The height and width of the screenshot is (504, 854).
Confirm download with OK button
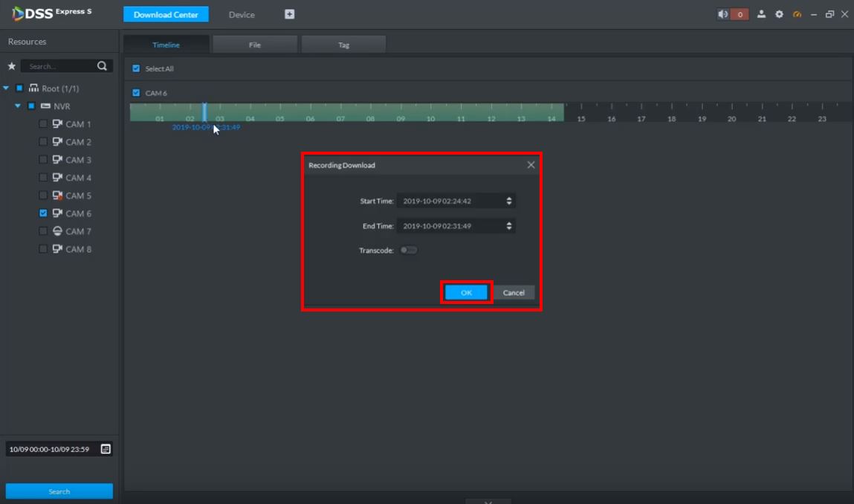click(x=466, y=293)
